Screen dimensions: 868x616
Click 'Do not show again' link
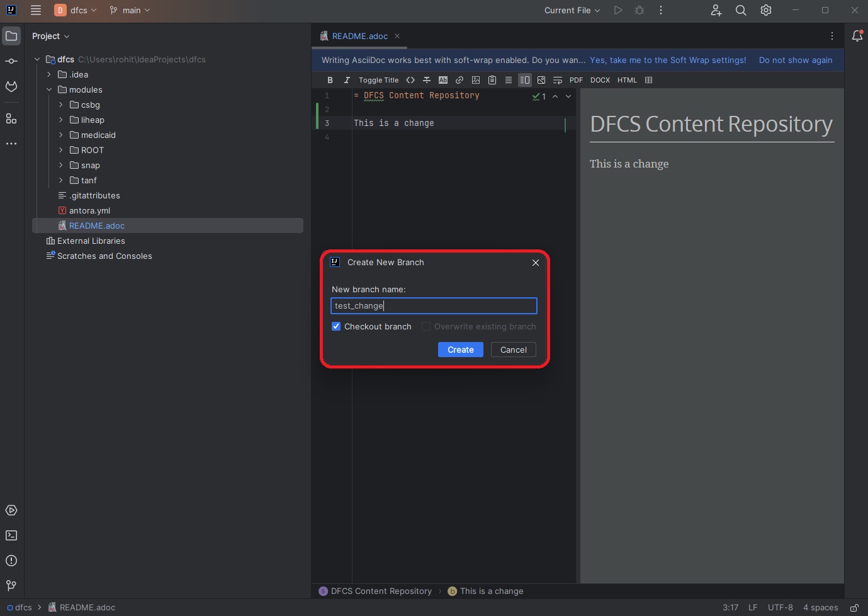coord(796,60)
